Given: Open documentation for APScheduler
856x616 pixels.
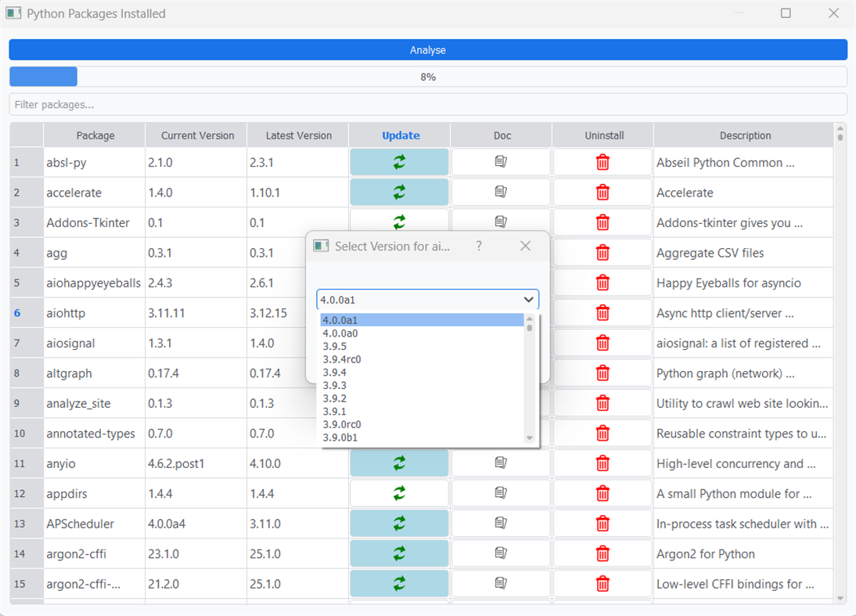Looking at the screenshot, I should pyautogui.click(x=501, y=523).
